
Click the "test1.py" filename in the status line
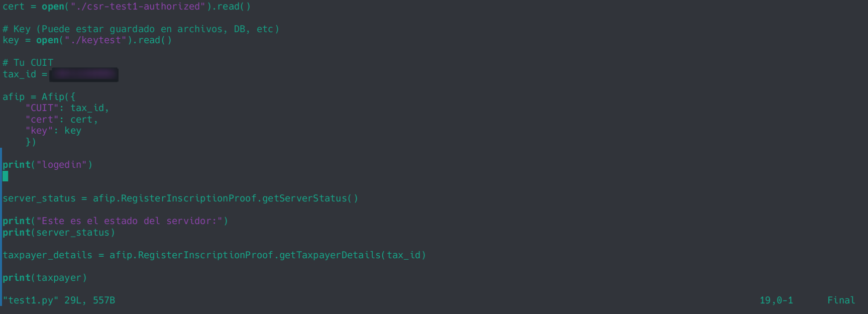pyautogui.click(x=31, y=300)
